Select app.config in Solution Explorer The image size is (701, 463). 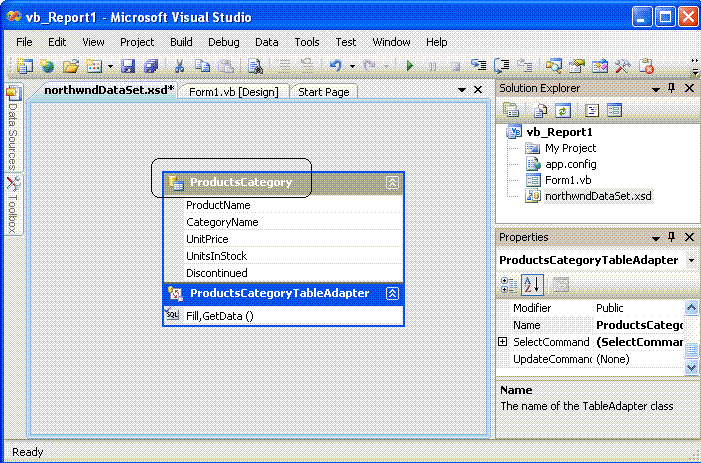tap(570, 164)
